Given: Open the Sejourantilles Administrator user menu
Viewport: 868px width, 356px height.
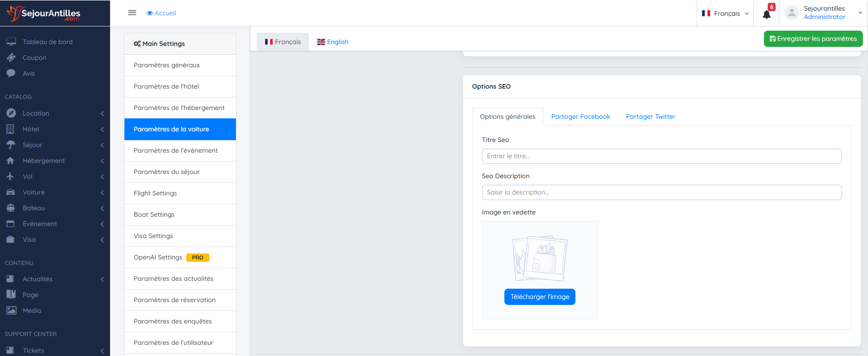Looking at the screenshot, I should (x=823, y=13).
